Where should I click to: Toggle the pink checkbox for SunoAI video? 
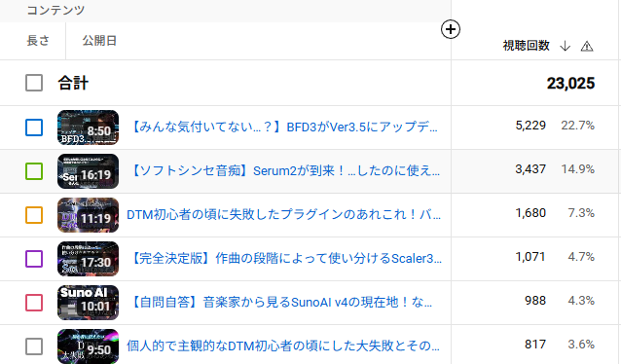(34, 303)
